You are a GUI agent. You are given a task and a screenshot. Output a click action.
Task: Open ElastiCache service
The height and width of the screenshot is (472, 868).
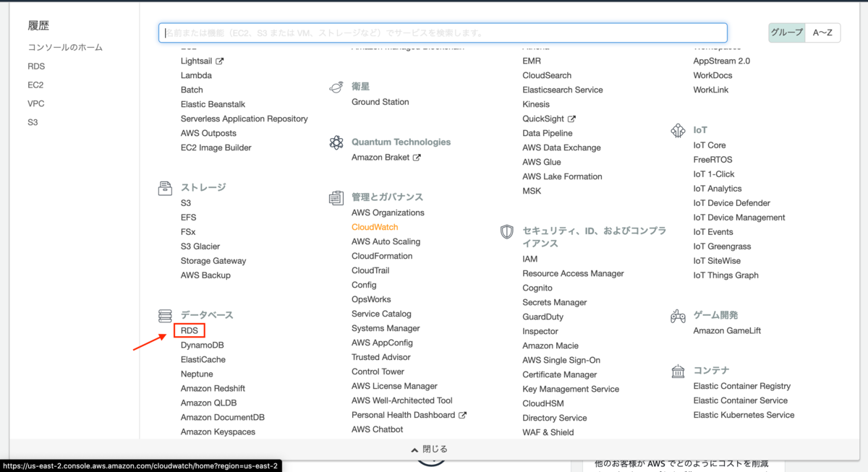coord(203,360)
